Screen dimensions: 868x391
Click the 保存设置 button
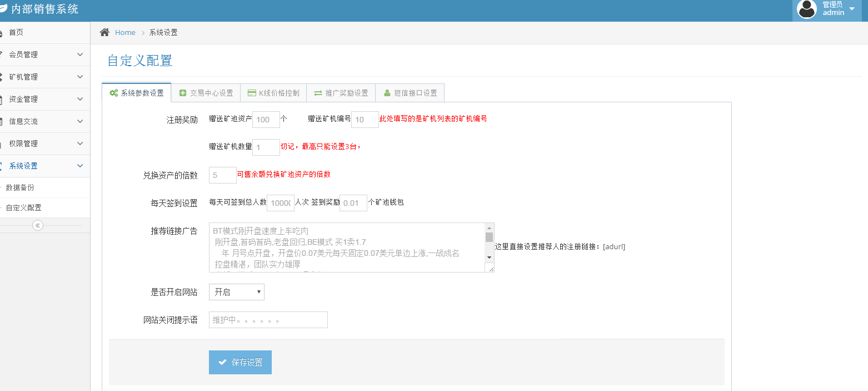[x=240, y=362]
